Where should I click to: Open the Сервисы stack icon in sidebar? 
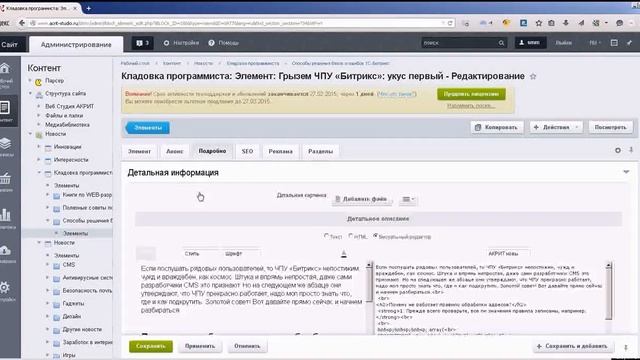tap(5, 144)
